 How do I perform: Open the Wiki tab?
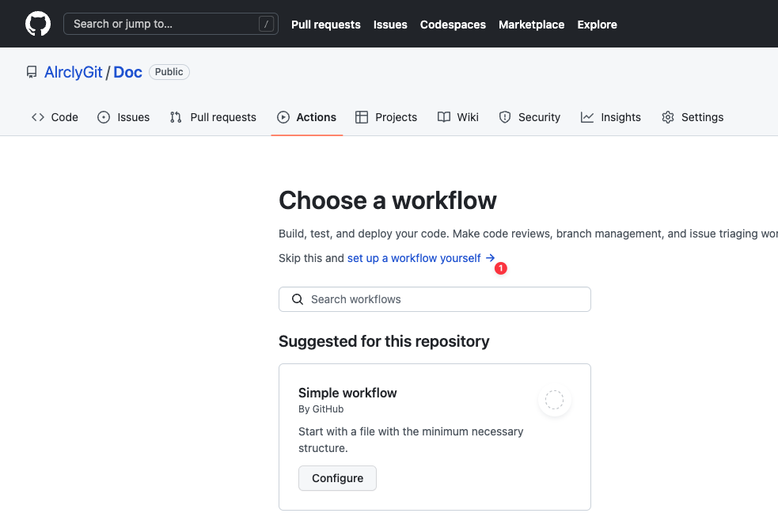tap(458, 117)
